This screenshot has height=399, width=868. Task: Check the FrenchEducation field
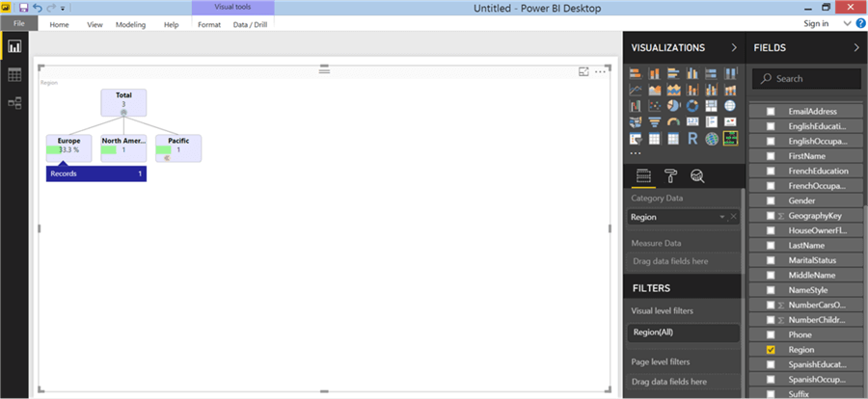(x=771, y=171)
